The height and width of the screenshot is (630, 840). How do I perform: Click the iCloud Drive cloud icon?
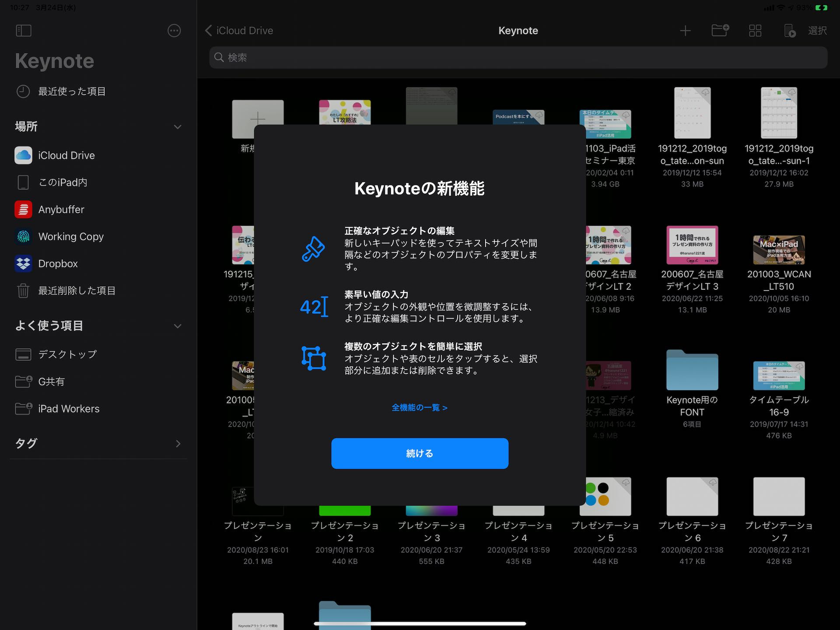pos(23,155)
